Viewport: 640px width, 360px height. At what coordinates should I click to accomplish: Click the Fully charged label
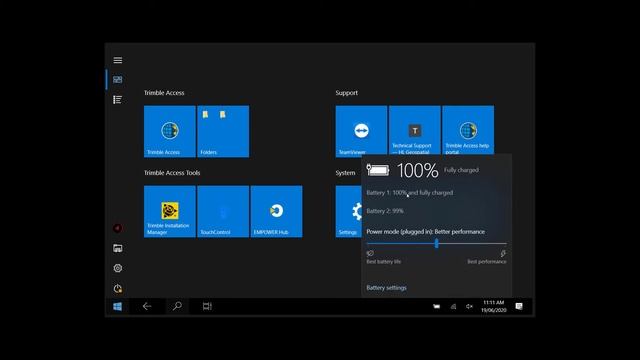(x=461, y=170)
